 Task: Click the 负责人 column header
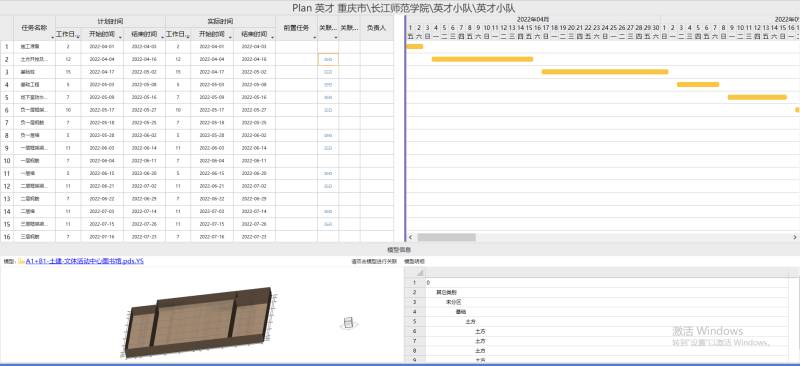[x=377, y=28]
